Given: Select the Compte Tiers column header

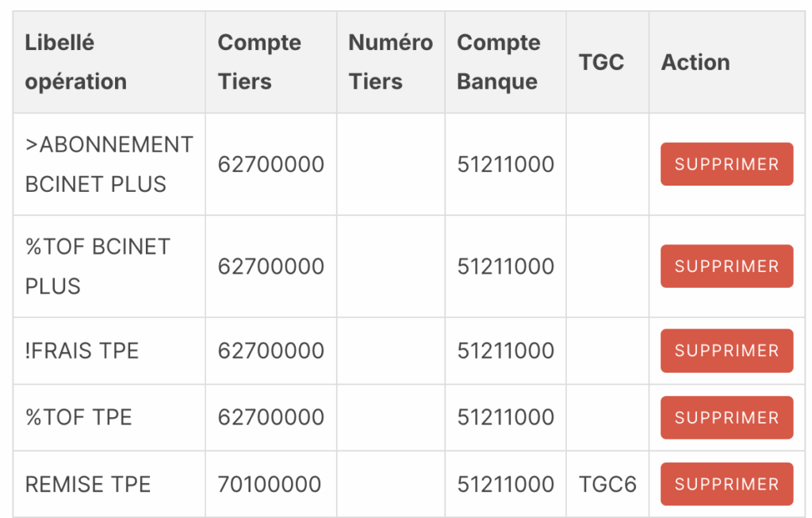Looking at the screenshot, I should click(259, 62).
